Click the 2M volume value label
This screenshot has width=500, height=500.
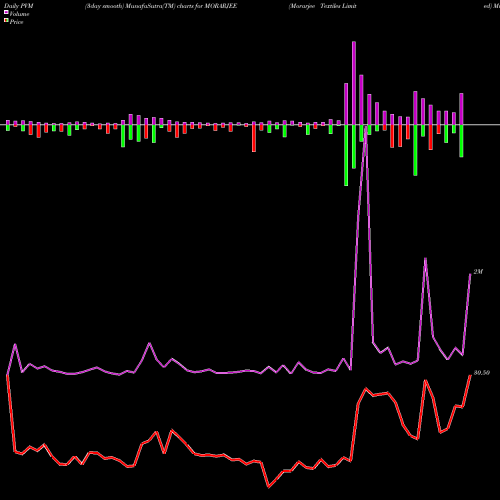click(478, 272)
